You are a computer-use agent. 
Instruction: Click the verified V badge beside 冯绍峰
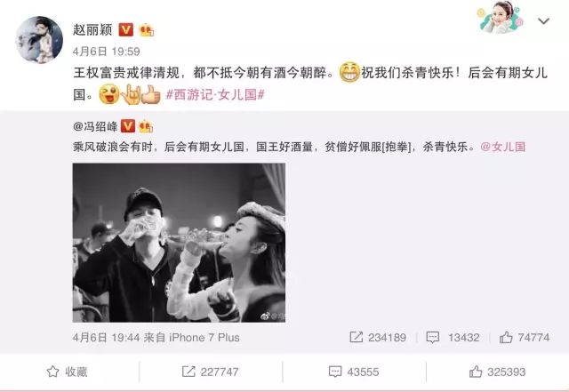coord(127,126)
